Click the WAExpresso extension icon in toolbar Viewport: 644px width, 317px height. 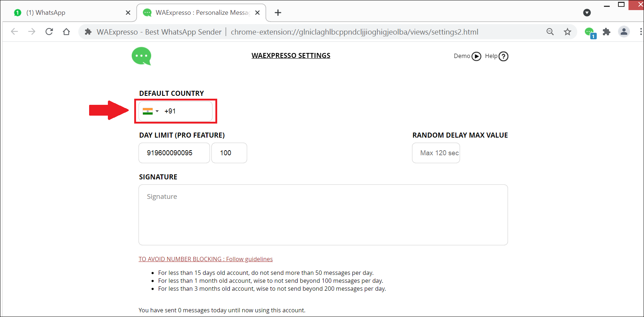point(590,32)
